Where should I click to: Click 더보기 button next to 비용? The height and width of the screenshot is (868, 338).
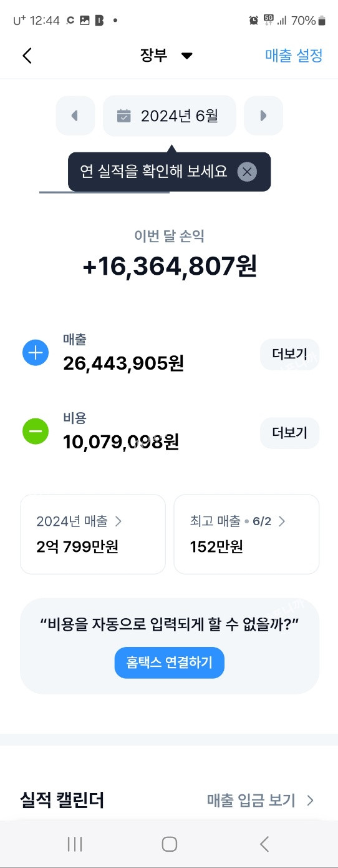click(x=289, y=433)
